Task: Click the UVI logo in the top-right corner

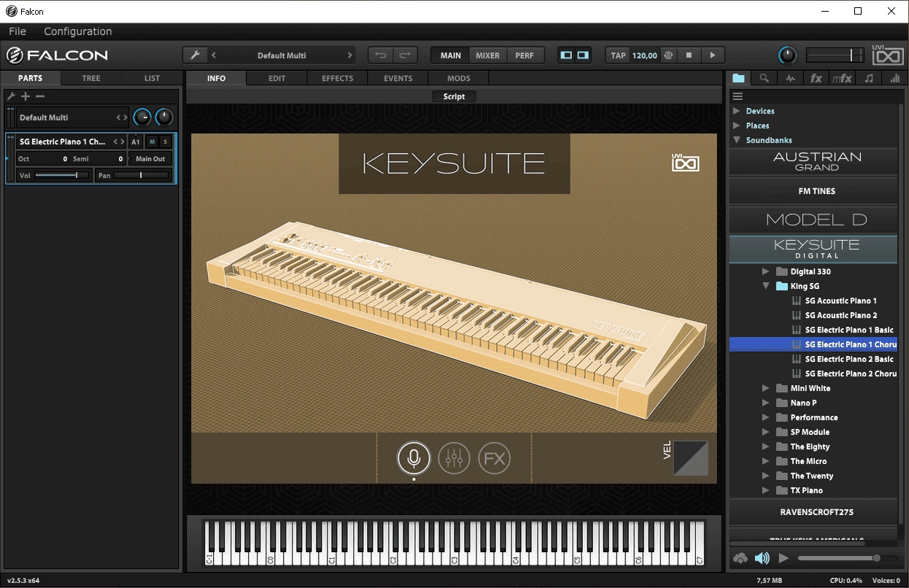Action: [887, 55]
